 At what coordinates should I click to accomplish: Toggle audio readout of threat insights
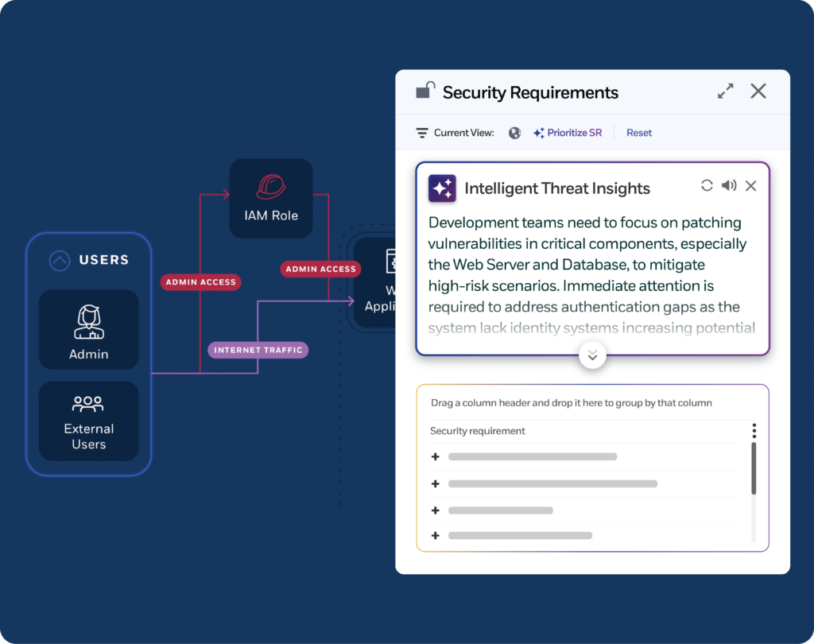pos(728,186)
